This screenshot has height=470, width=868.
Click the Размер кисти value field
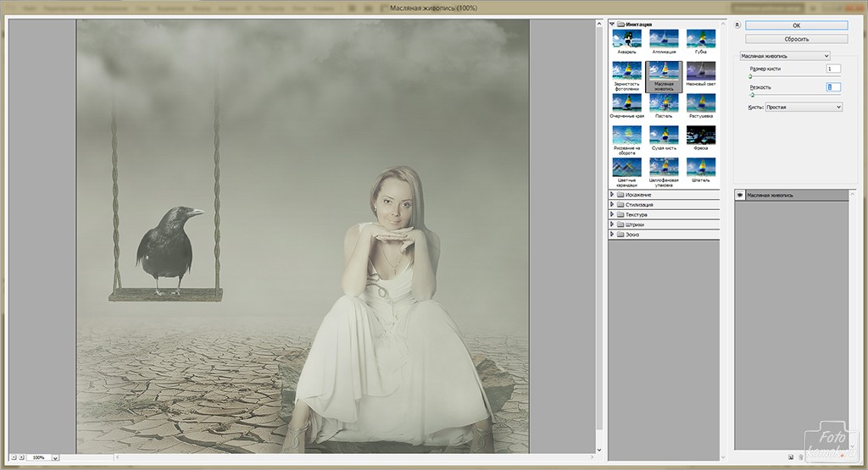pyautogui.click(x=833, y=69)
